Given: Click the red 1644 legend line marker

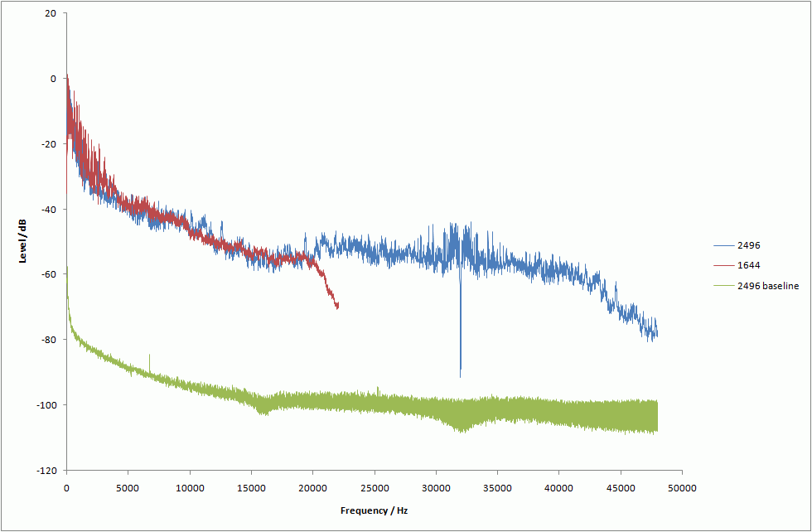Looking at the screenshot, I should 723,265.
